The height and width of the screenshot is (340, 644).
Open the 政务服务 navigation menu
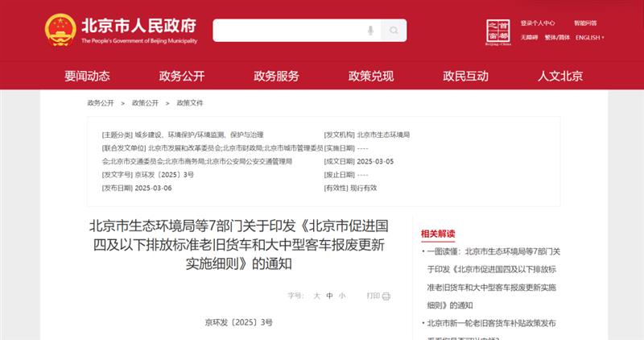click(x=276, y=76)
